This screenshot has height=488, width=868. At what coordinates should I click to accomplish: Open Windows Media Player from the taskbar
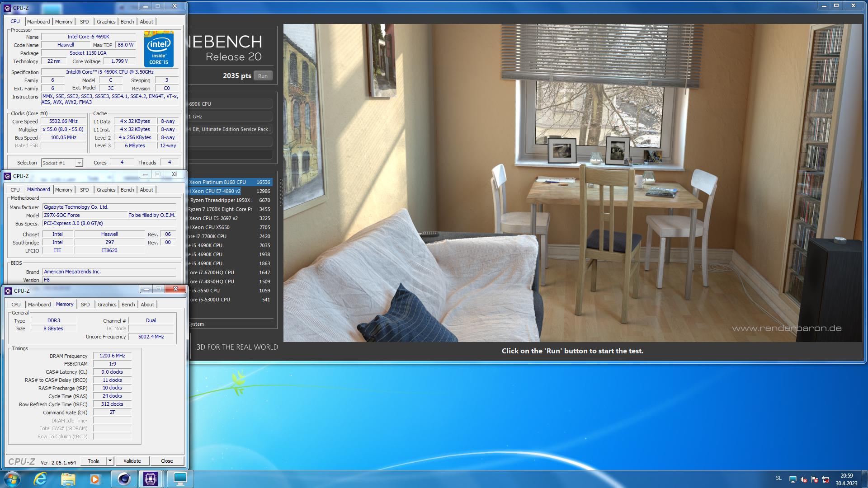[95, 479]
